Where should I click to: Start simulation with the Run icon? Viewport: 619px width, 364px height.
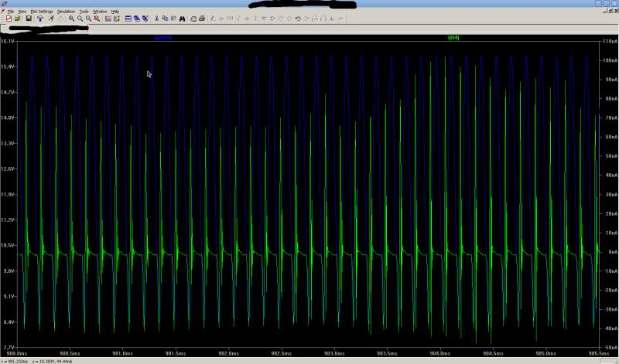[51, 19]
